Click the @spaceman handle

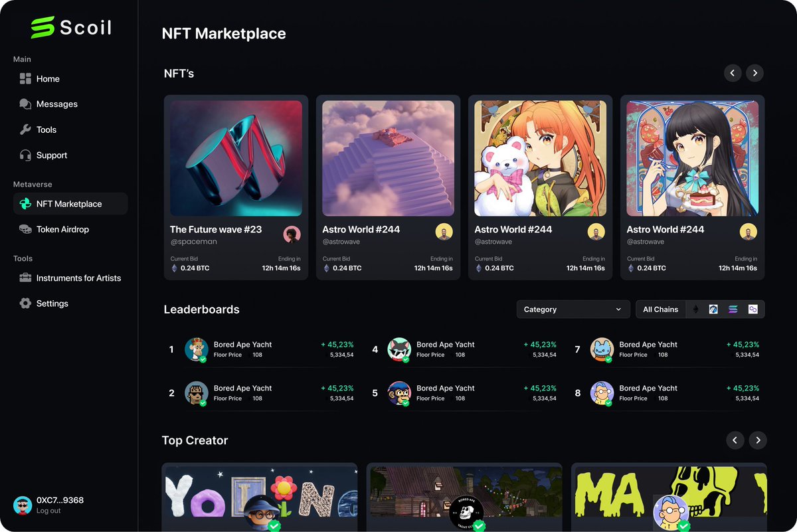(193, 242)
